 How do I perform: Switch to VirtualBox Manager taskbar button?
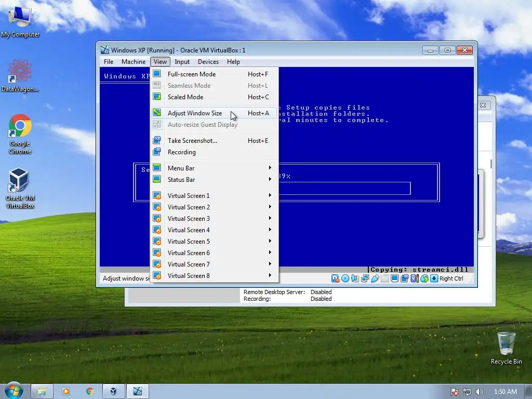114,392
